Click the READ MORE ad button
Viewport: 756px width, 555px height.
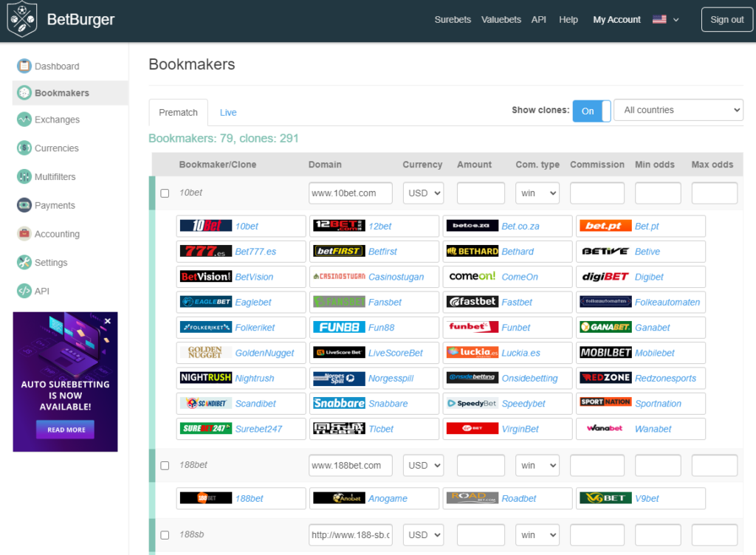coord(66,430)
